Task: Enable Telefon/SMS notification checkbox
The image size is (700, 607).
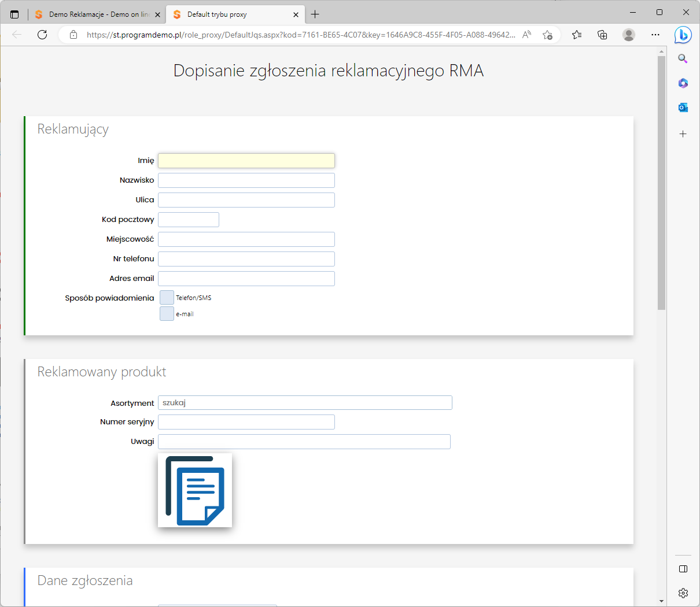Action: click(167, 298)
